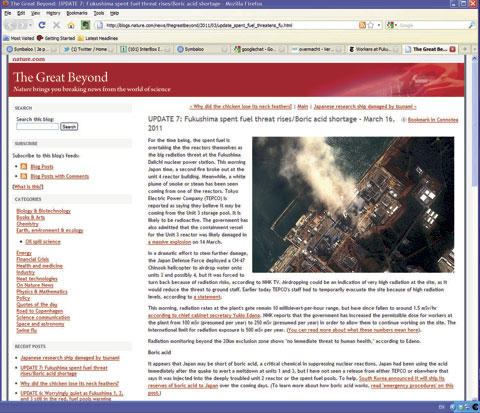Open the list-all-tabs dropdown arrow
The height and width of the screenshot is (413, 480).
[475, 49]
